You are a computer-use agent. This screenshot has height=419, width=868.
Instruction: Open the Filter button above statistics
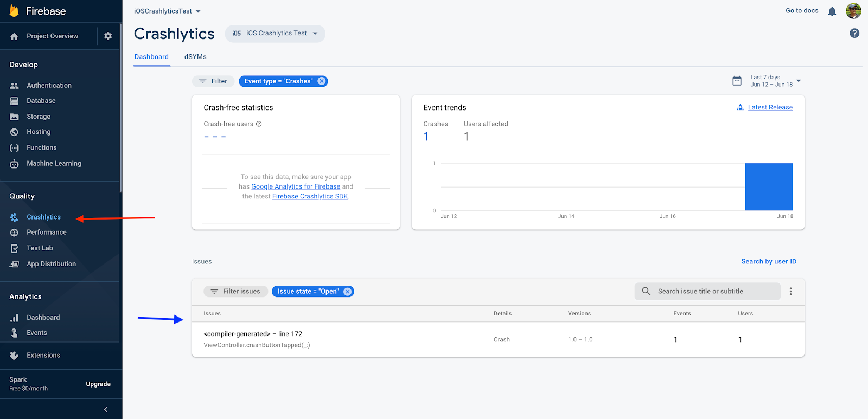[213, 81]
